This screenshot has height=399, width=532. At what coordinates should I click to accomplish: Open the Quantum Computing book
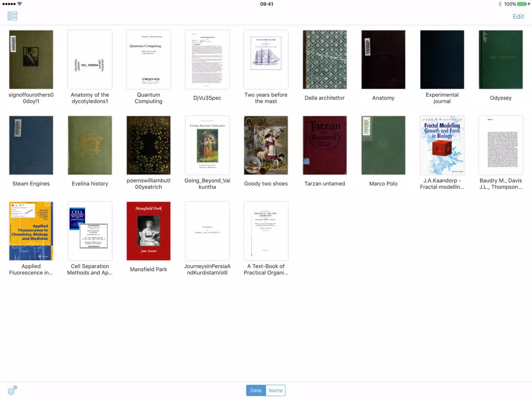(148, 59)
